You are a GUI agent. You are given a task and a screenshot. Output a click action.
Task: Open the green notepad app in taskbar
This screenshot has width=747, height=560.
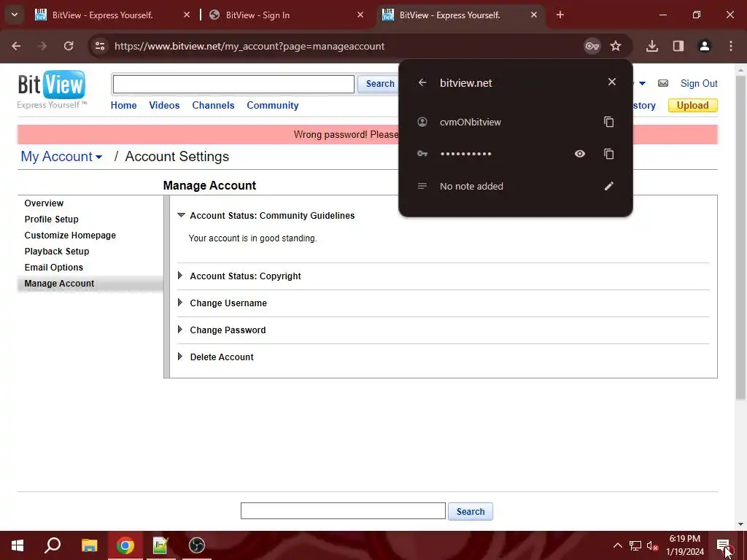click(160, 545)
